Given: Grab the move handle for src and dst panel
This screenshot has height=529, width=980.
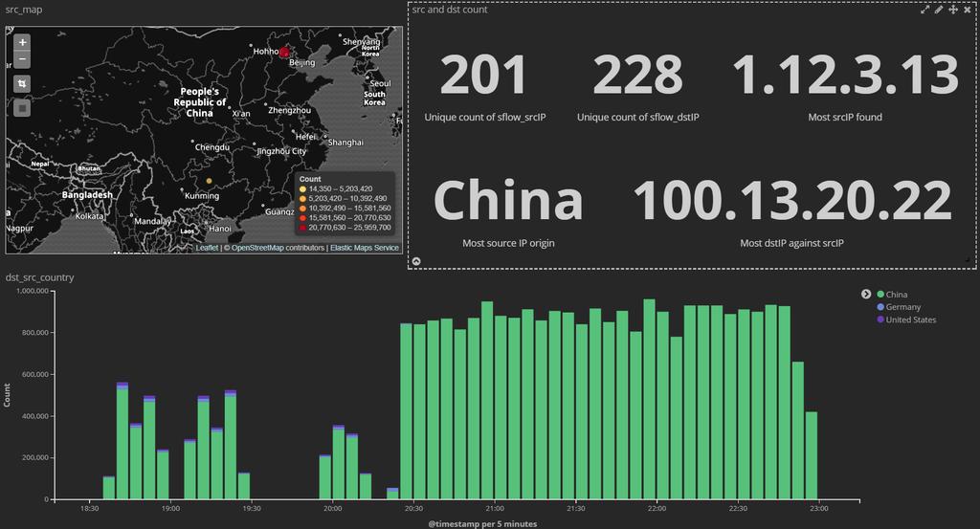Looking at the screenshot, I should [x=953, y=10].
